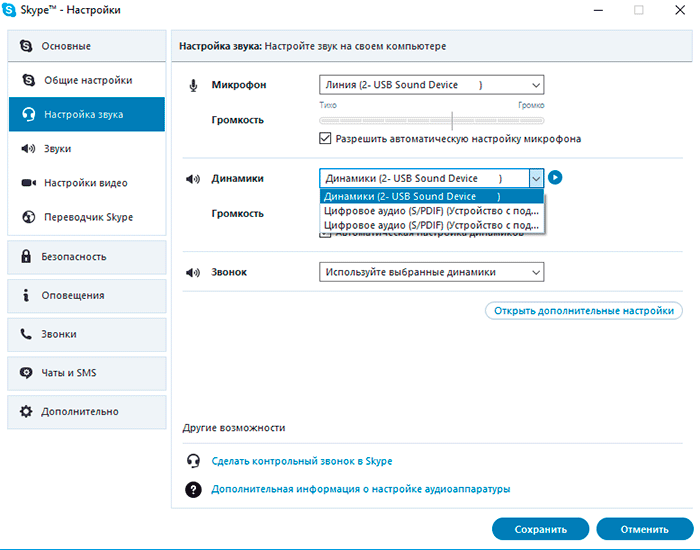Click the speaker icon beside Звуки
Image resolution: width=700 pixels, height=550 pixels.
[x=28, y=148]
